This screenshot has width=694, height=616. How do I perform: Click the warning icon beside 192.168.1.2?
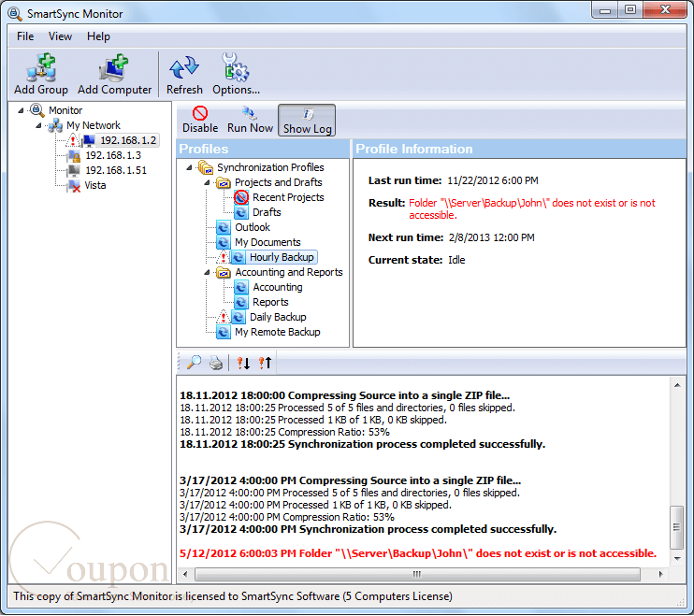pos(73,140)
